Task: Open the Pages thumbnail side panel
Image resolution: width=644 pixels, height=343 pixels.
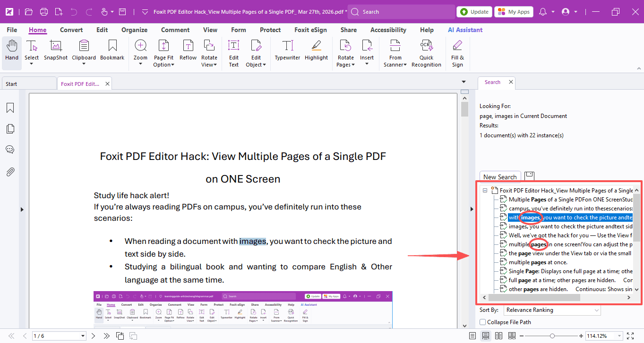Action: 10,129
